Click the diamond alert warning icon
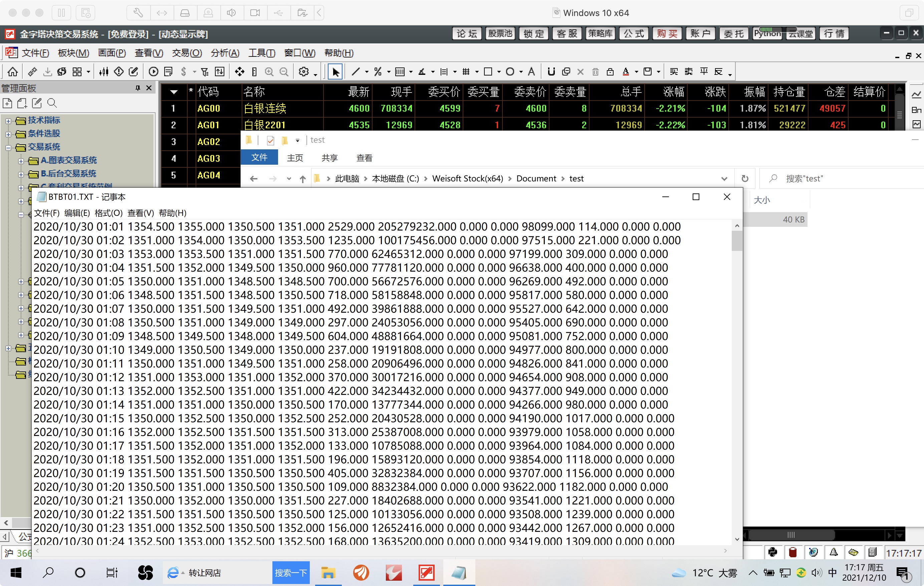924x586 pixels. 119,71
